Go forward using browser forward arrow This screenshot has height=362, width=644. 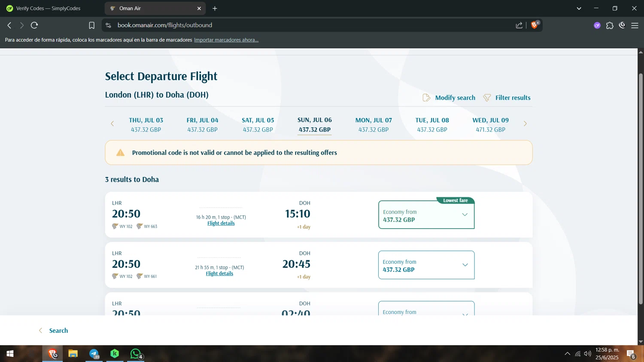tap(21, 25)
